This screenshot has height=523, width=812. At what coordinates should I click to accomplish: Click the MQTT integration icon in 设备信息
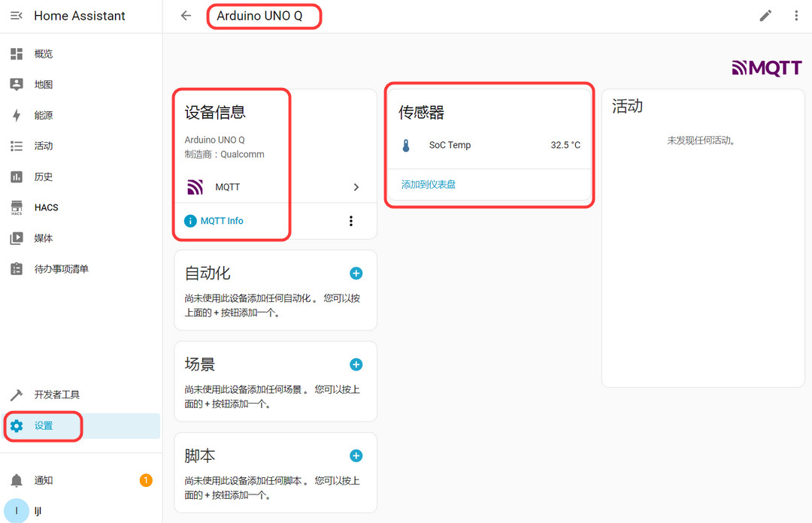click(x=195, y=187)
